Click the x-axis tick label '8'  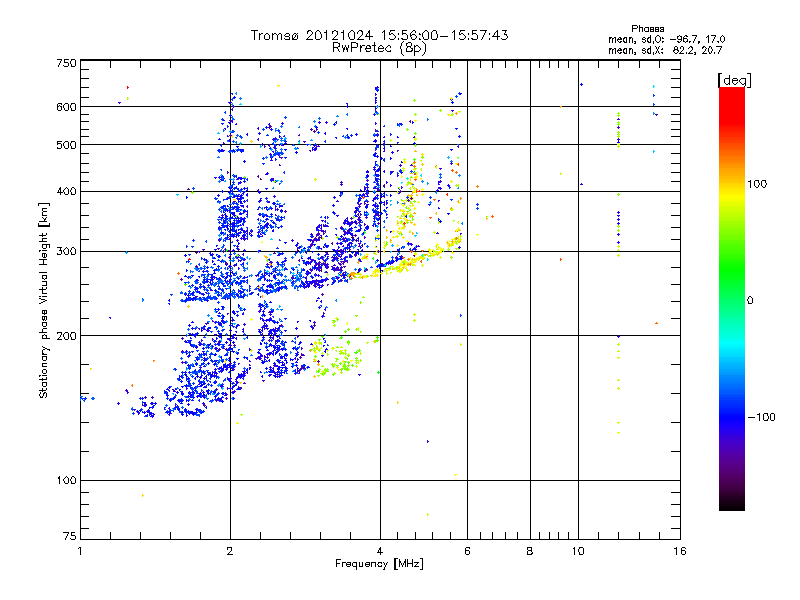[530, 551]
